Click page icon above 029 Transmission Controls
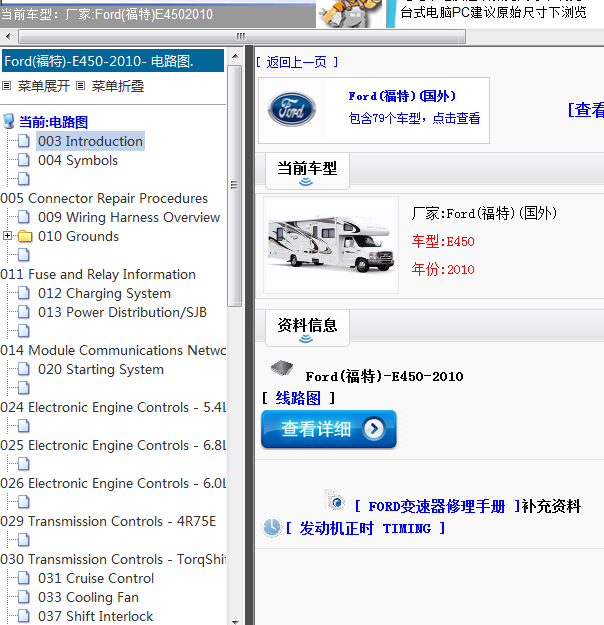 point(24,502)
